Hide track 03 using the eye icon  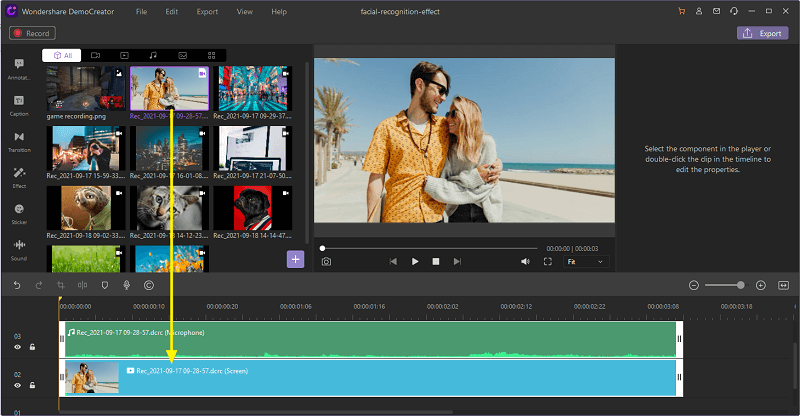click(17, 346)
